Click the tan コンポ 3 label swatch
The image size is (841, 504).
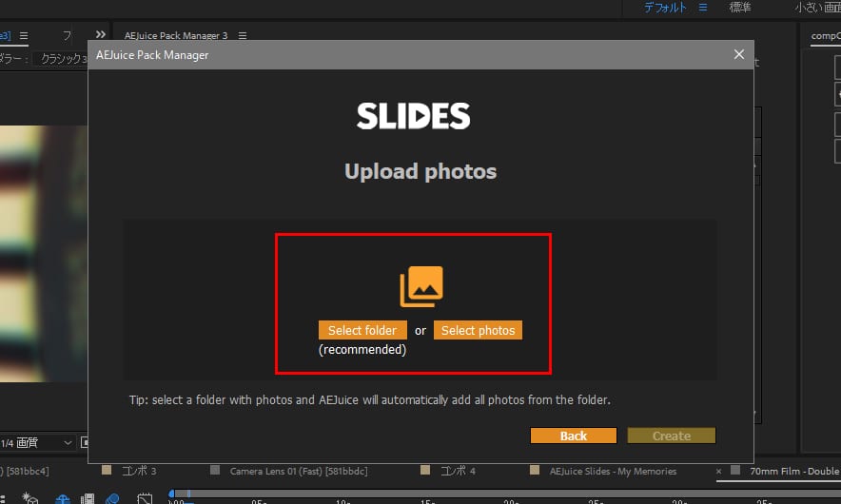coord(107,470)
